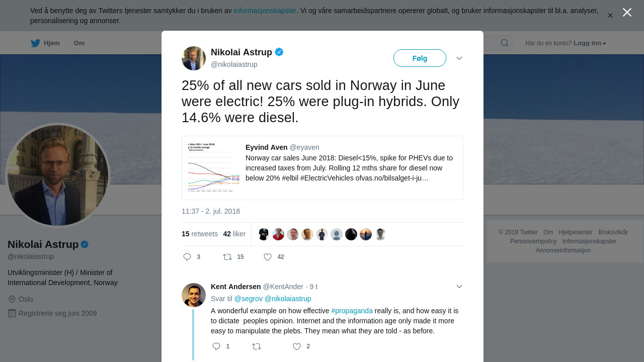
Task: Close the tweet overlay with X
Action: pyautogui.click(x=627, y=13)
